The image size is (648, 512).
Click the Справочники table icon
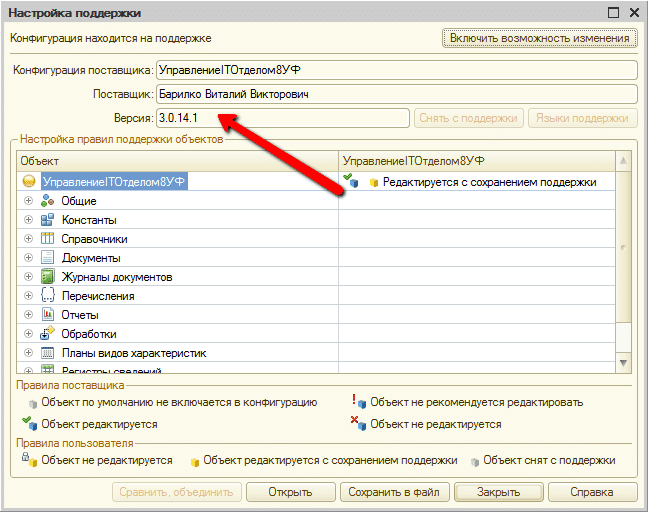pos(47,239)
